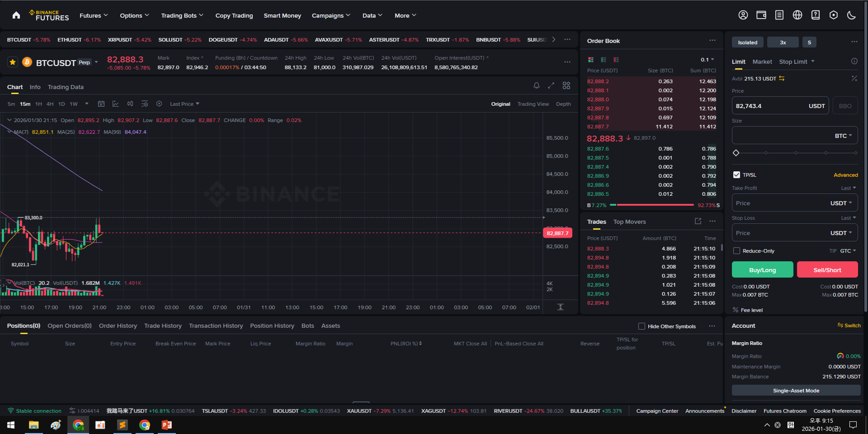The height and width of the screenshot is (434, 868).
Task: Open the TIF GTC dropdown
Action: (848, 251)
